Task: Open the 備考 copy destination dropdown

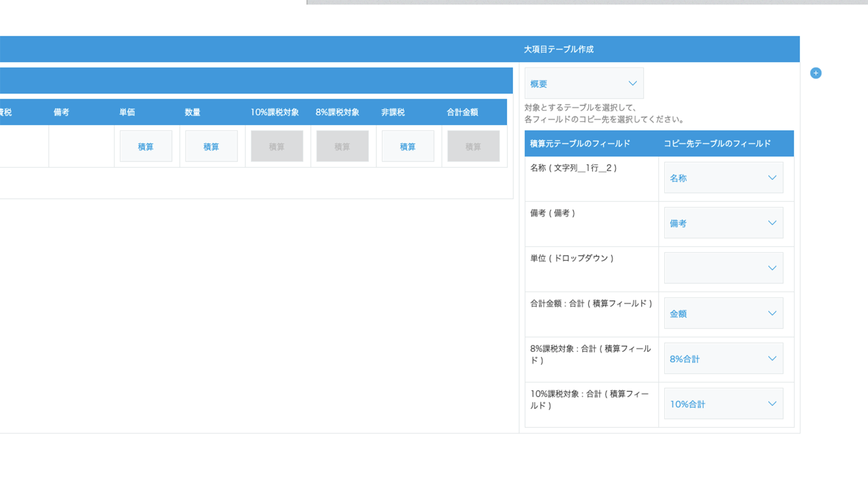Action: [x=723, y=223]
